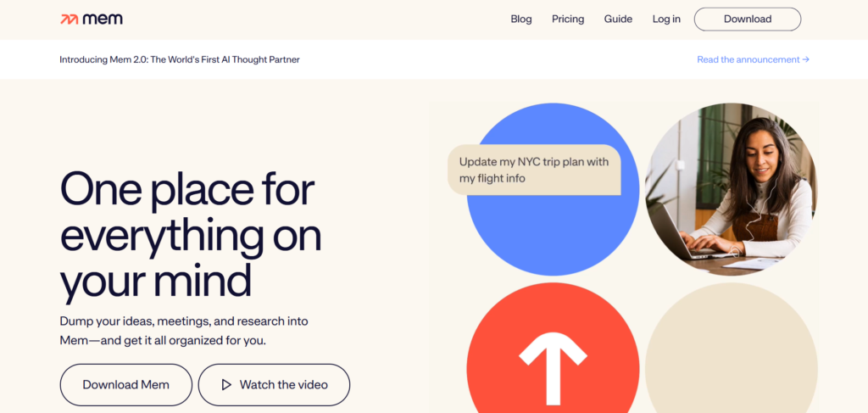Select Log in from the navigation
The width and height of the screenshot is (868, 413).
tap(666, 20)
